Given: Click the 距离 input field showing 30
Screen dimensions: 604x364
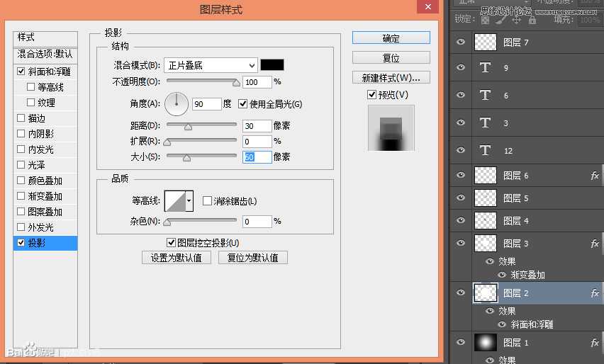Looking at the screenshot, I should [x=257, y=126].
